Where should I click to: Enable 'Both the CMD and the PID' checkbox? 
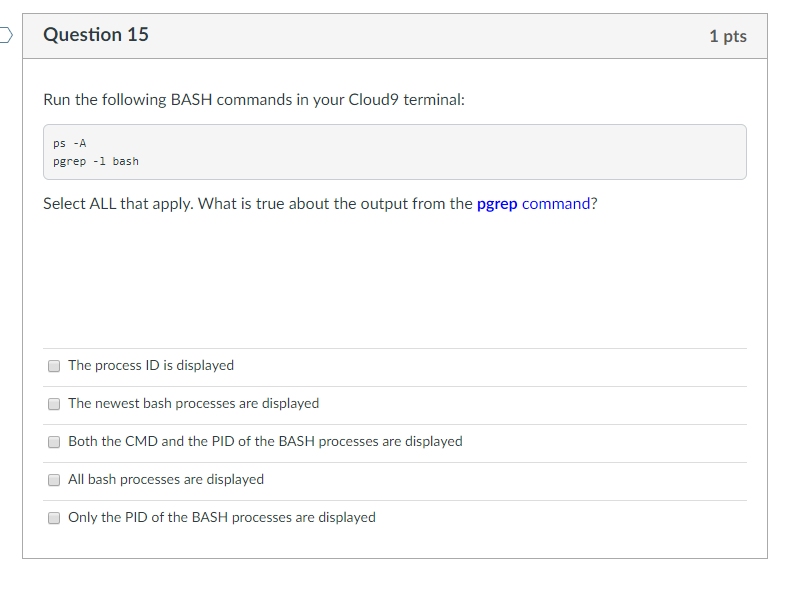(54, 442)
